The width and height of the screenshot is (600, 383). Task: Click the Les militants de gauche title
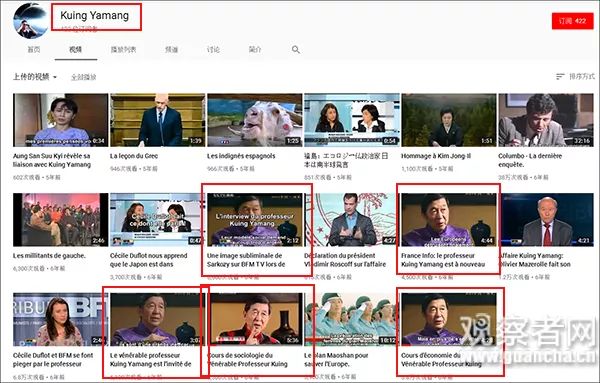tap(49, 256)
